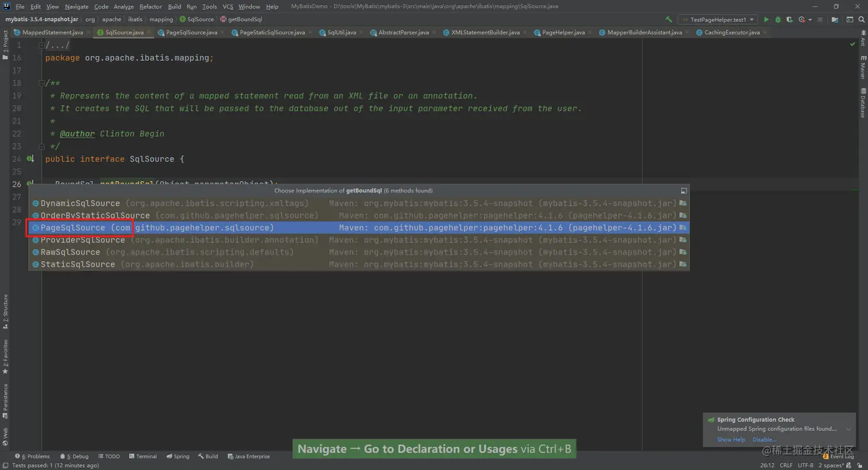Expand the Spring Configuration Check notification chevron

[848, 429]
